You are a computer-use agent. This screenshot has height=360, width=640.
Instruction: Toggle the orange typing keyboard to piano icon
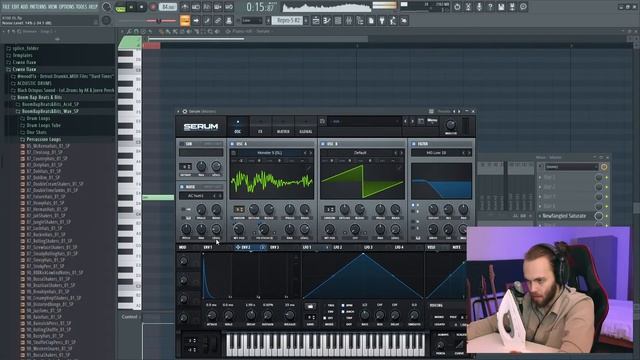tap(185, 20)
